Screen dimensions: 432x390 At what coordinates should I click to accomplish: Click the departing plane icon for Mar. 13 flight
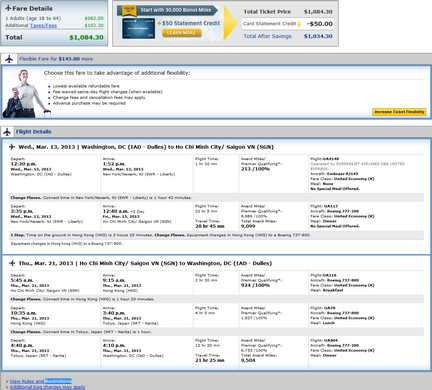(12, 147)
